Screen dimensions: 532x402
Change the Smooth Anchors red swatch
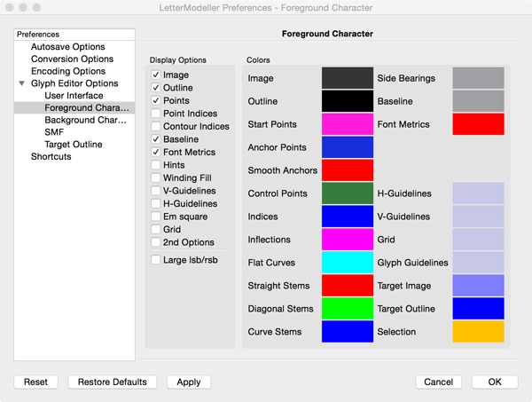(348, 170)
